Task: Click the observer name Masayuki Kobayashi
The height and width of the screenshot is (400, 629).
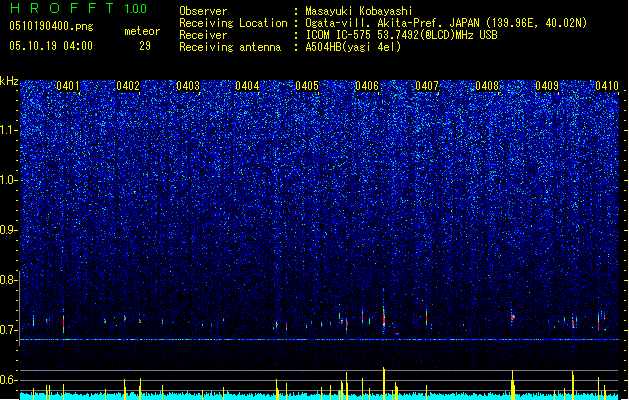Action: [358, 11]
